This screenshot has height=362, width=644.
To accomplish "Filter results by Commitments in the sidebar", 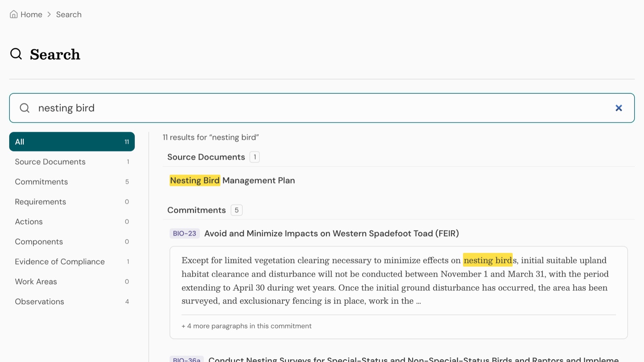I will point(72,182).
